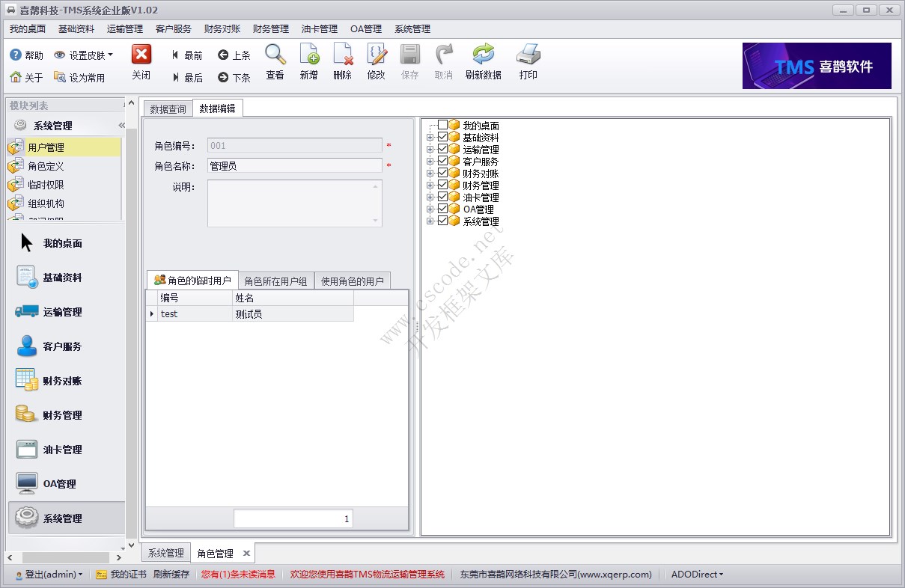Go to previous record with 上条
The height and width of the screenshot is (588, 905).
pos(234,55)
